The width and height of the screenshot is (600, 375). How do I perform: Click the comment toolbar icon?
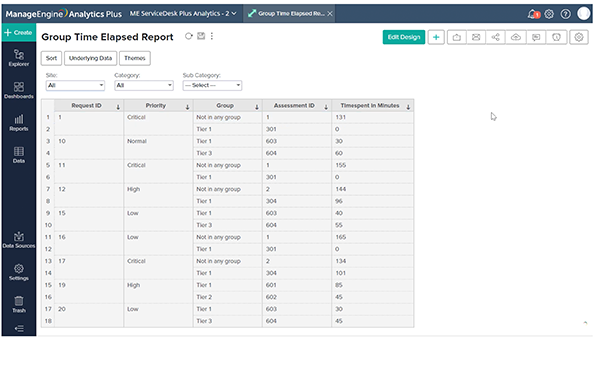click(536, 37)
